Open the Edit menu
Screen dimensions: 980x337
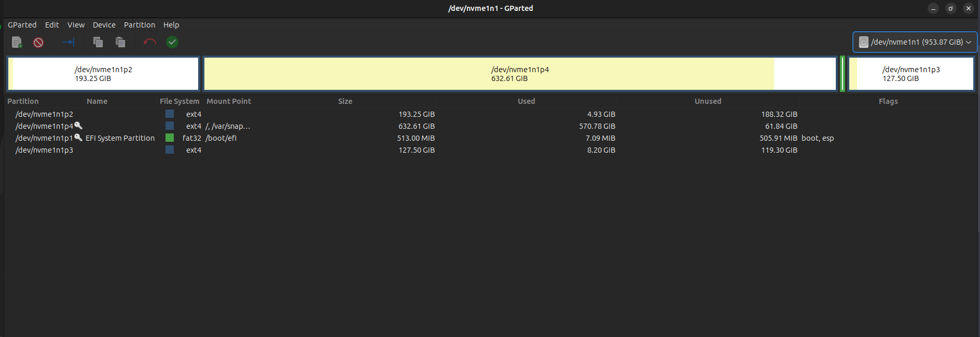click(x=52, y=25)
